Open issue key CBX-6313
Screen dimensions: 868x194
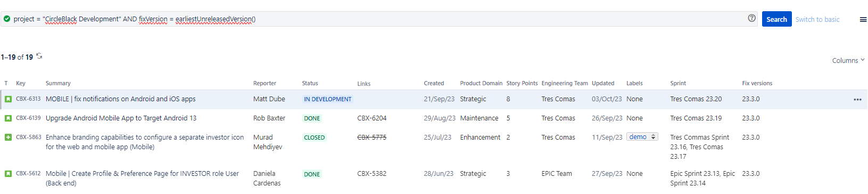pyautogui.click(x=28, y=99)
